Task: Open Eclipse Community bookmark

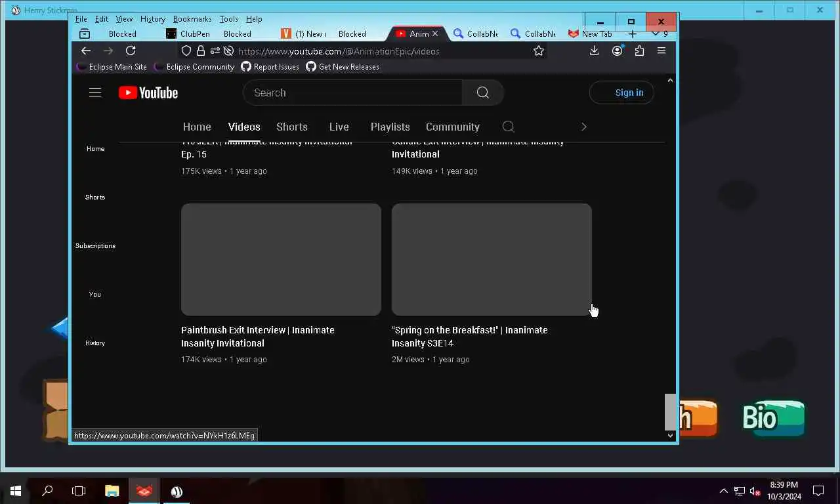Action: tap(194, 67)
